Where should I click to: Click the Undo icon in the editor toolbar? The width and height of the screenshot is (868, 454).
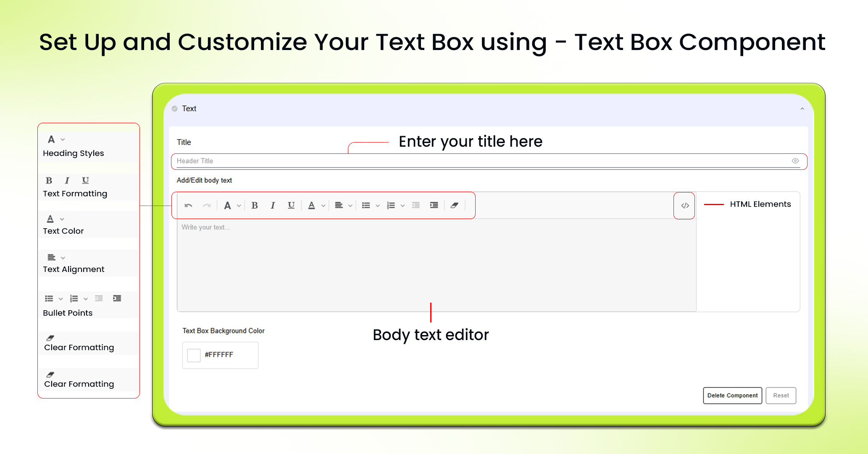point(189,205)
